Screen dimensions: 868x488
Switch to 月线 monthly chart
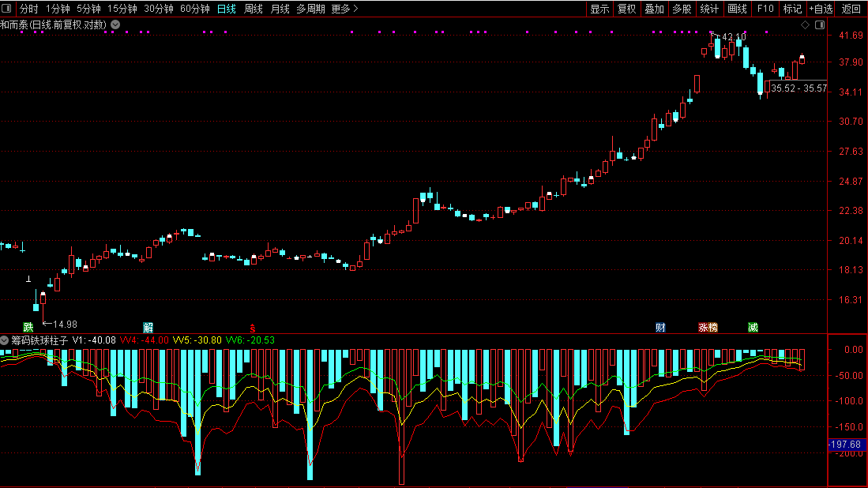(x=280, y=9)
